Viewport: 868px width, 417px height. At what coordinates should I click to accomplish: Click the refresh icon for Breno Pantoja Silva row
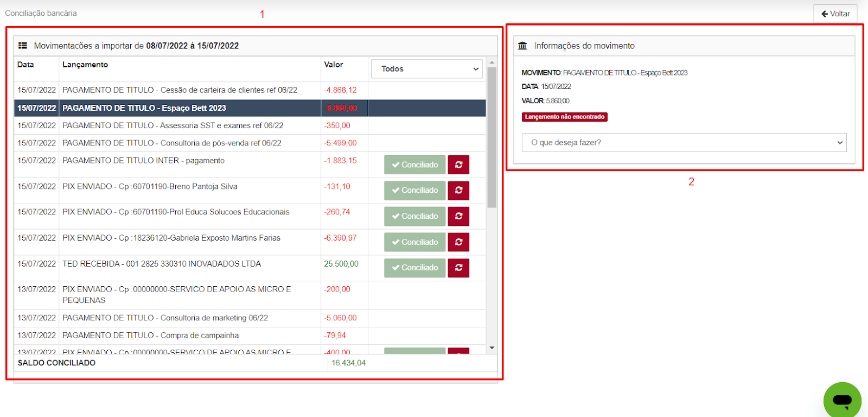click(458, 190)
